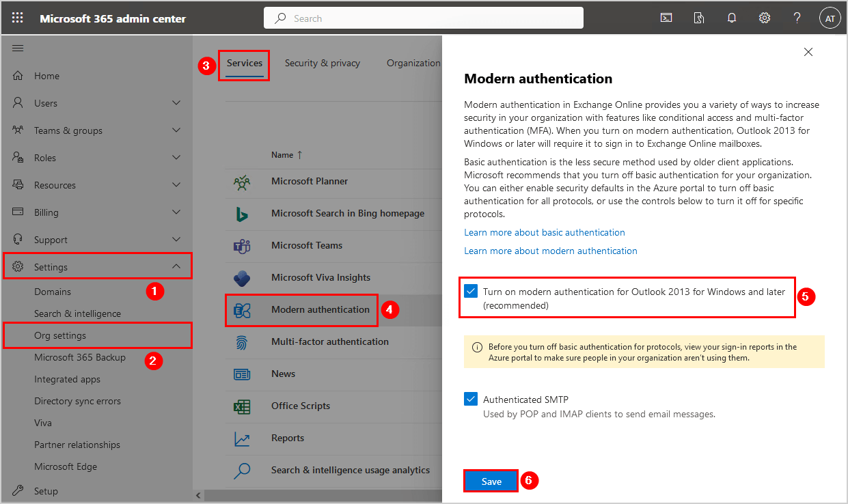Viewport: 848px width, 504px height.
Task: Switch to the Security & privacy tab
Action: [323, 64]
